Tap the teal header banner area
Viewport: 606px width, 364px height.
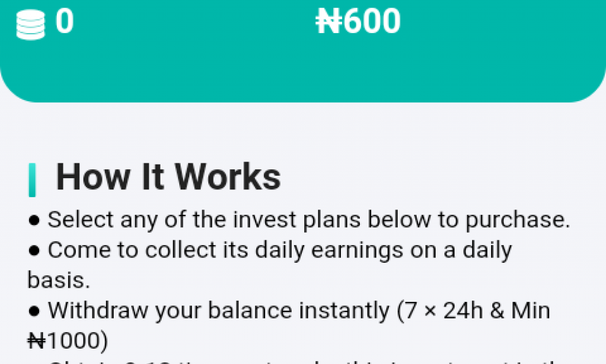303,65
